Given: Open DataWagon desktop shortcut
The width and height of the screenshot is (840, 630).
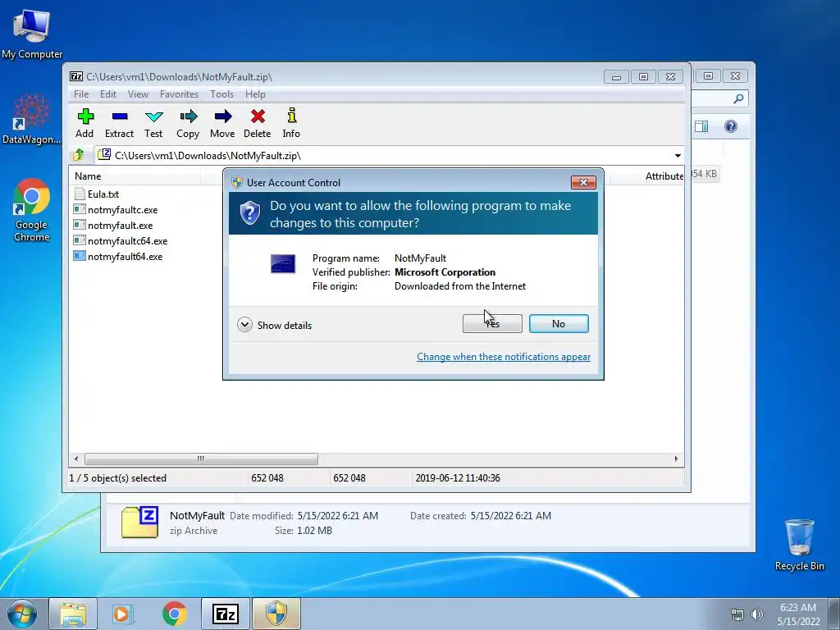Looking at the screenshot, I should coord(32,119).
